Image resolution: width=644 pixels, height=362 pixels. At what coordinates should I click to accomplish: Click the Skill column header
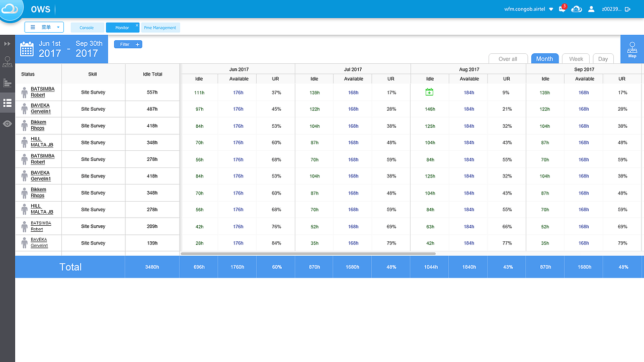pyautogui.click(x=93, y=74)
